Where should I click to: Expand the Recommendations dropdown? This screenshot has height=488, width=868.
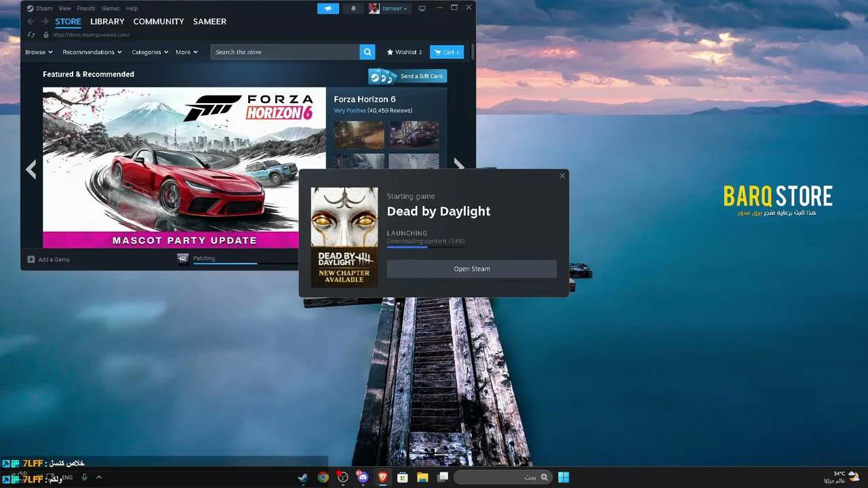[92, 52]
